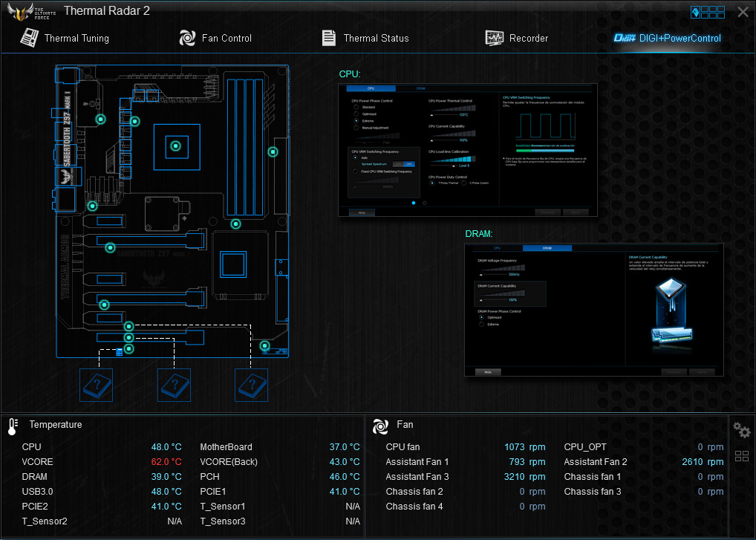Viewport: 756px width, 540px height.
Task: Pick the sensor dot wired to the left unknown device
Action: coord(128,348)
